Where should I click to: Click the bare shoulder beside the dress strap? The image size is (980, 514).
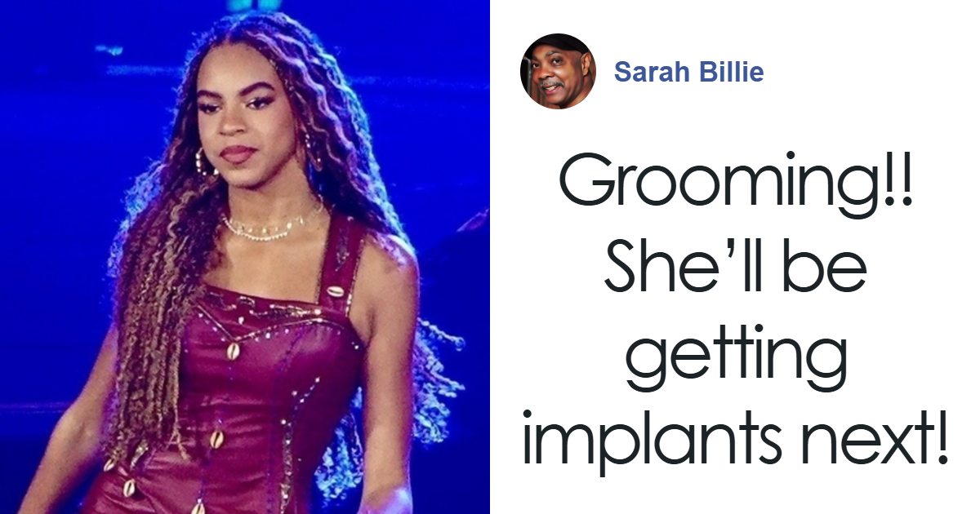[384, 277]
